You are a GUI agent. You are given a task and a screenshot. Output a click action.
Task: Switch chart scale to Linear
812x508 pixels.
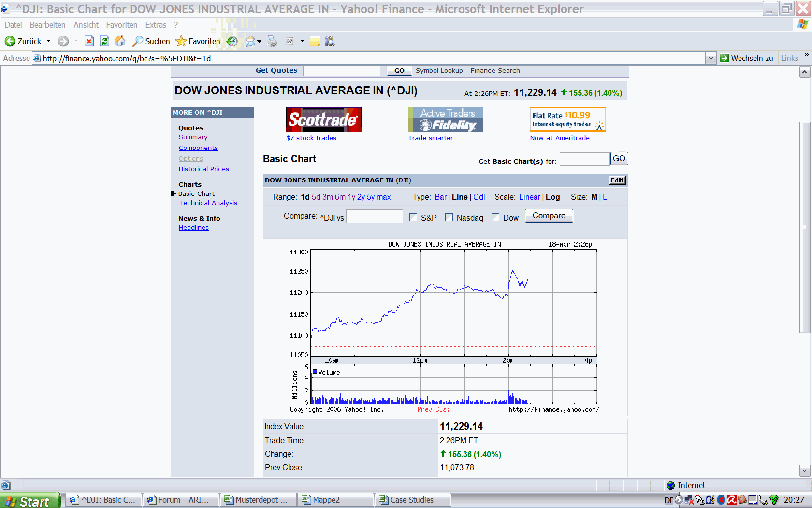[530, 197]
